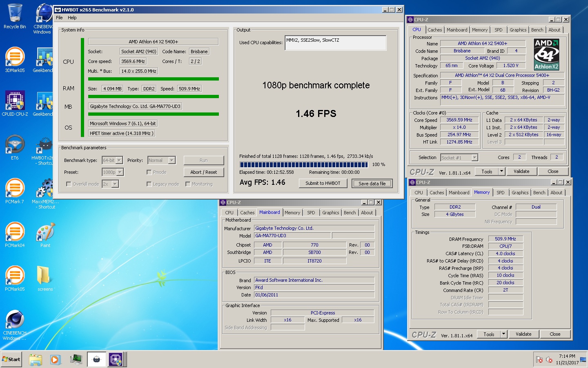Click the Used CPU capabilities text box
This screenshot has height=368, width=588.
[x=336, y=43]
